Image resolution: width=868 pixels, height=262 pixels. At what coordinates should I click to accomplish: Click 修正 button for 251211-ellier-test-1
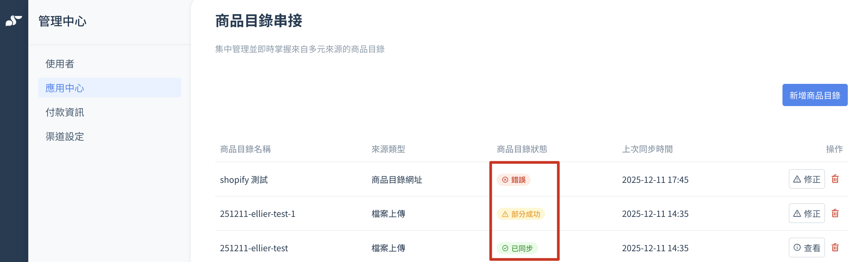(807, 214)
